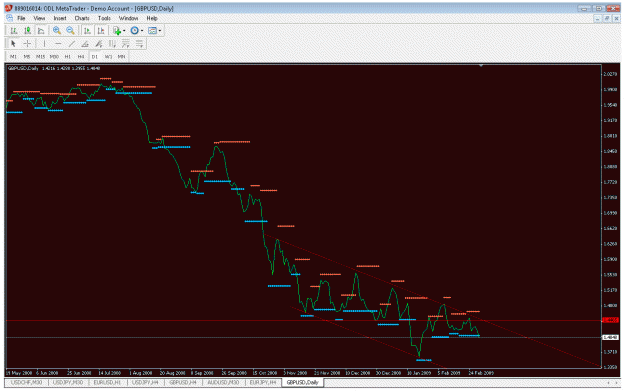
Task: Switch to the AUDUSD,M30 chart tab
Action: point(223,382)
